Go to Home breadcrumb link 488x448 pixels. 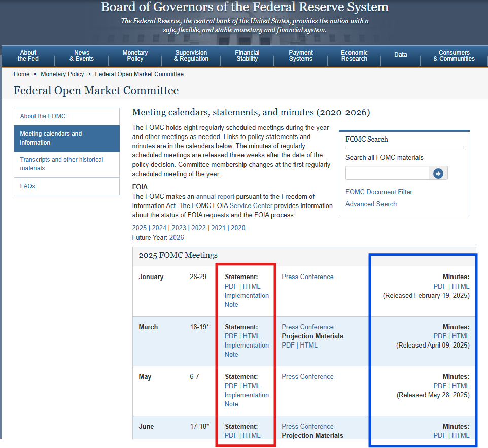point(21,74)
